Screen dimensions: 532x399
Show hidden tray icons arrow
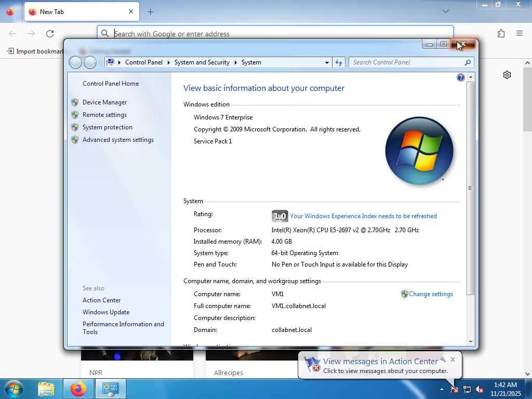pos(442,389)
